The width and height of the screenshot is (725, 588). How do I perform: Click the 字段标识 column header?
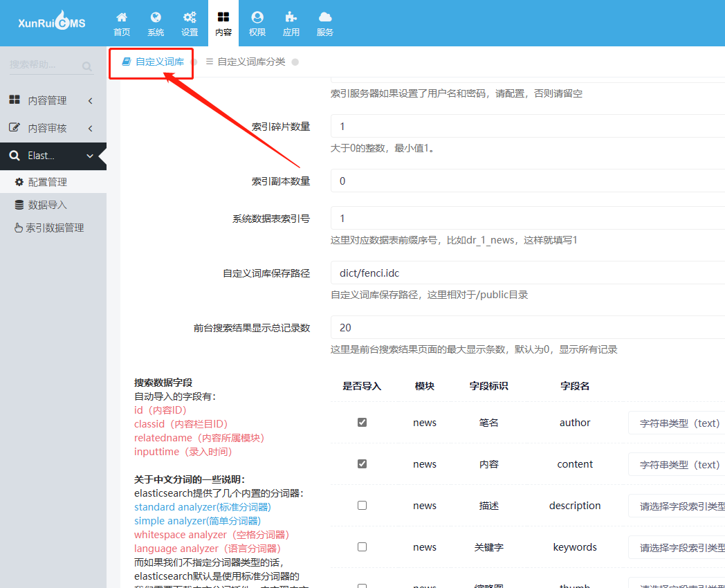tap(488, 386)
